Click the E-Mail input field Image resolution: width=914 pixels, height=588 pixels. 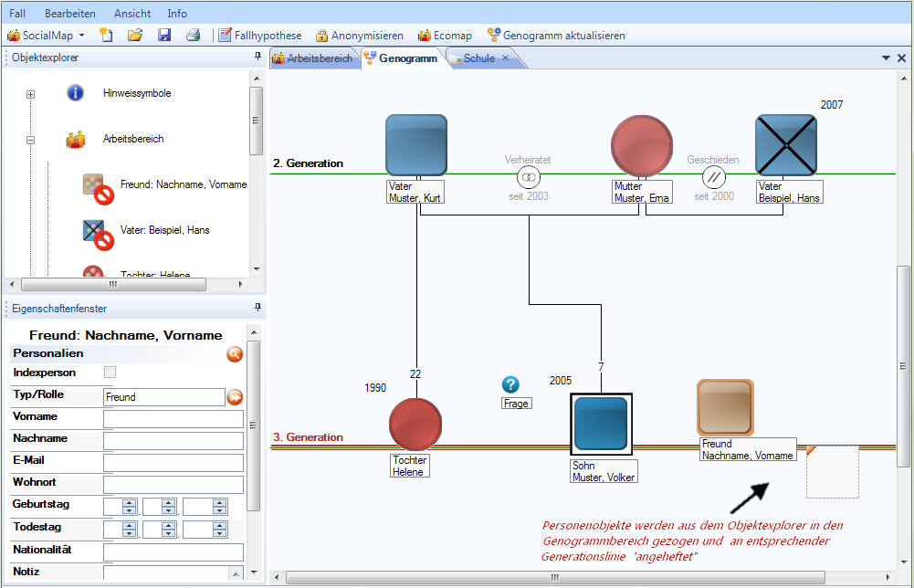click(x=173, y=463)
